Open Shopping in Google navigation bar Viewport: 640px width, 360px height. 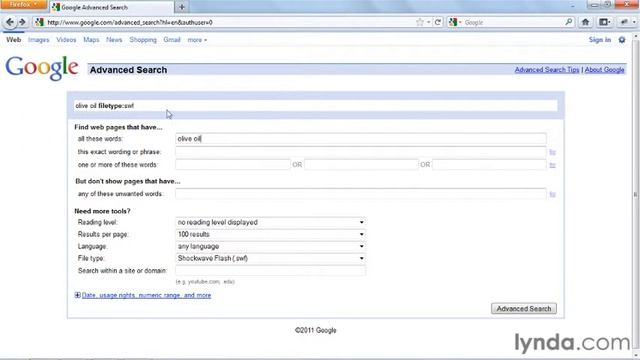click(143, 40)
